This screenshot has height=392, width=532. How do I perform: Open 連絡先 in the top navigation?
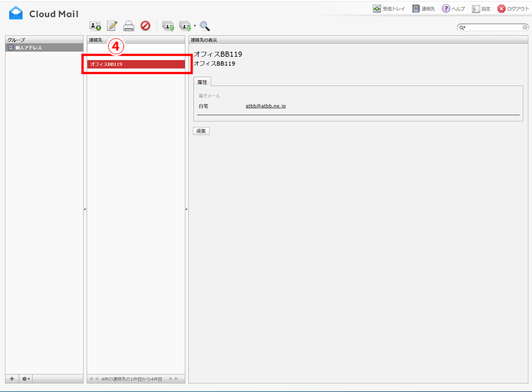[x=423, y=9]
